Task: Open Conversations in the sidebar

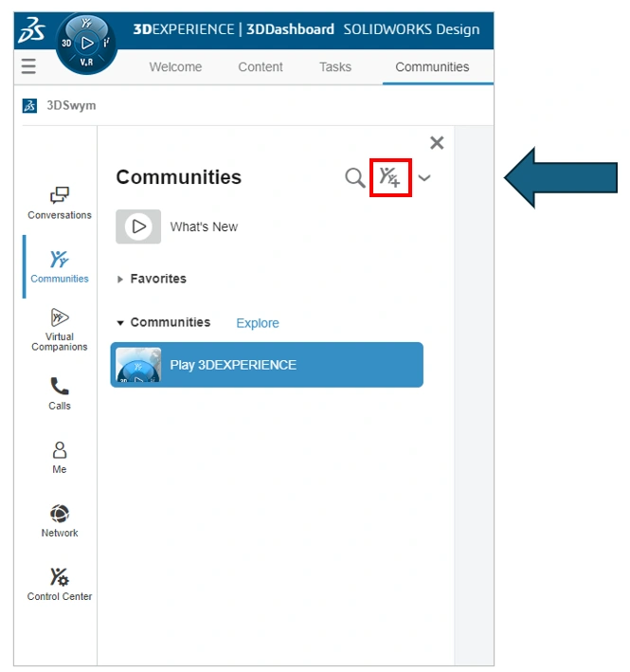Action: (x=60, y=203)
